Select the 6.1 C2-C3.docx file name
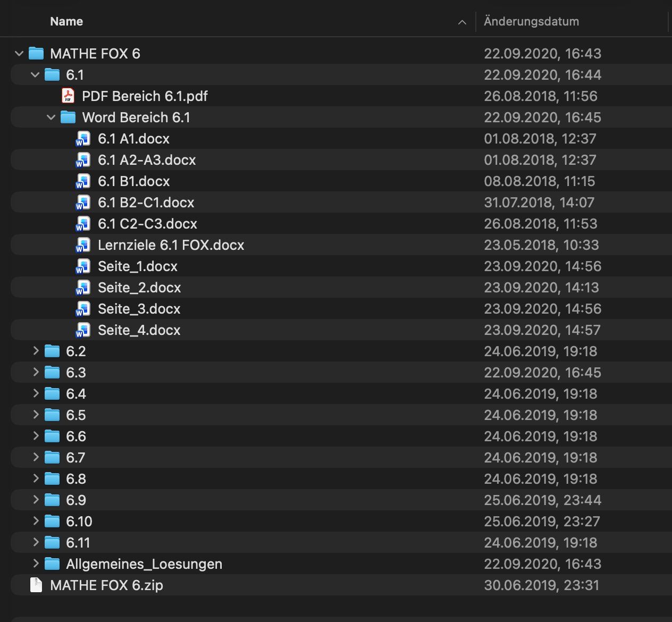672x622 pixels. 147,223
